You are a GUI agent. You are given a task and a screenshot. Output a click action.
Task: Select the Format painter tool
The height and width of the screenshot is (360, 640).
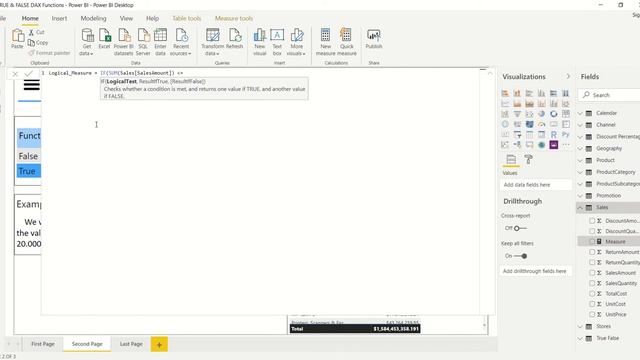49,53
